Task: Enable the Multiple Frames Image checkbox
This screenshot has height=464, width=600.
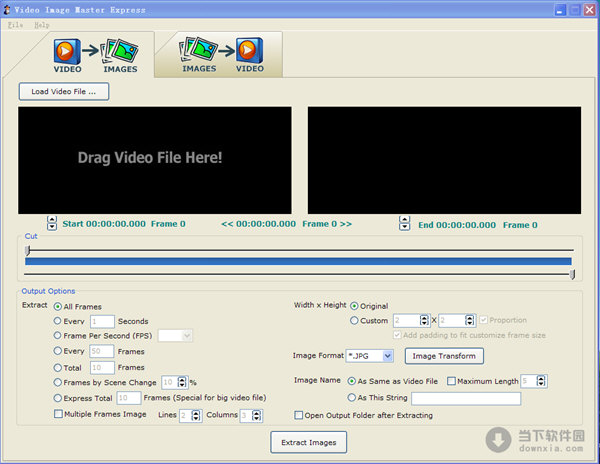Action: [57, 414]
